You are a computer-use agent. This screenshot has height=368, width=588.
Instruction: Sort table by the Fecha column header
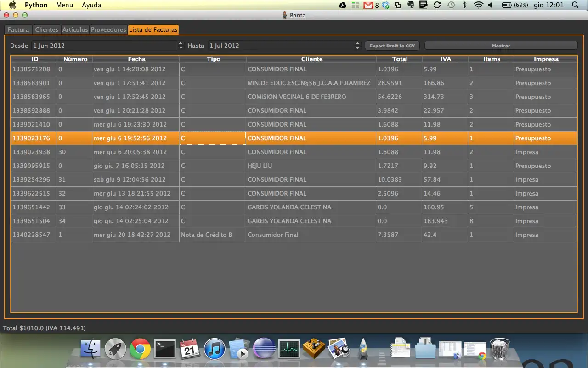(136, 59)
